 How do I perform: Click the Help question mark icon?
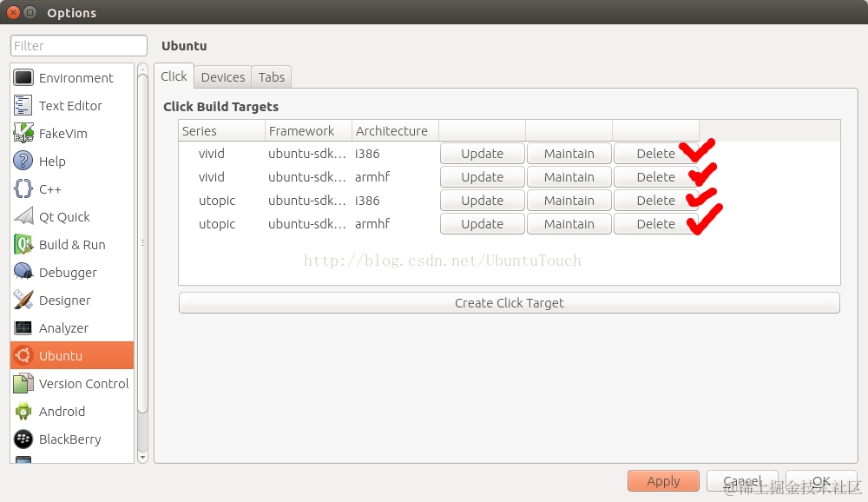pyautogui.click(x=23, y=161)
